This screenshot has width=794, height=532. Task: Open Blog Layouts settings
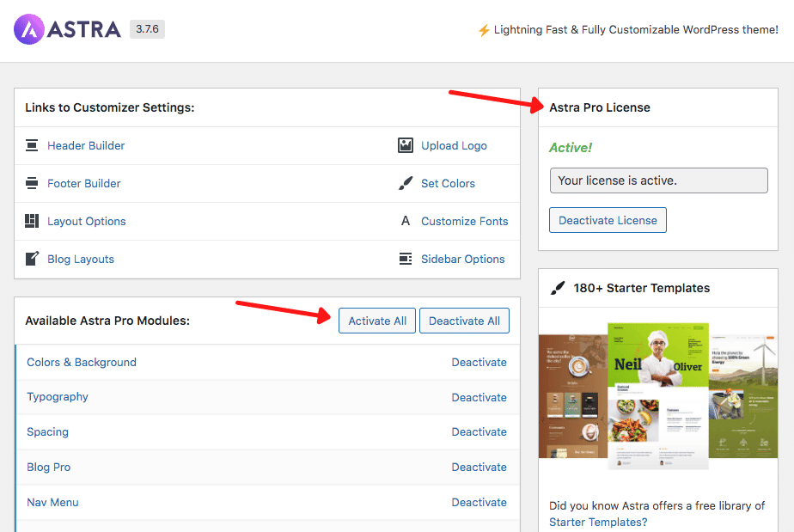tap(81, 259)
